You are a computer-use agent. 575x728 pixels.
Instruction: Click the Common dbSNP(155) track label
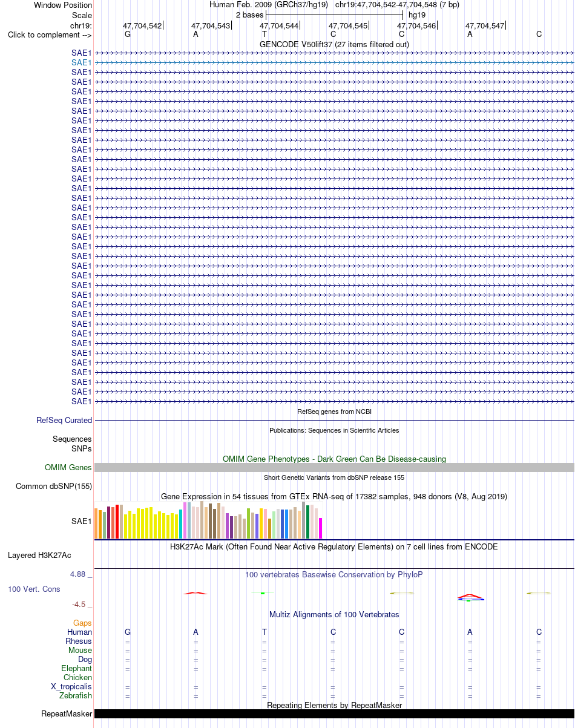pyautogui.click(x=54, y=486)
